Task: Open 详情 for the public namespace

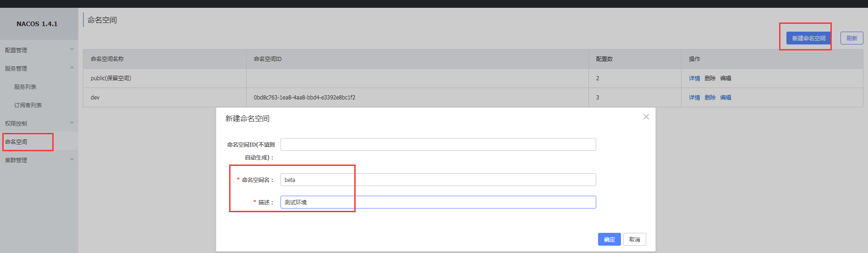Action: tap(694, 78)
